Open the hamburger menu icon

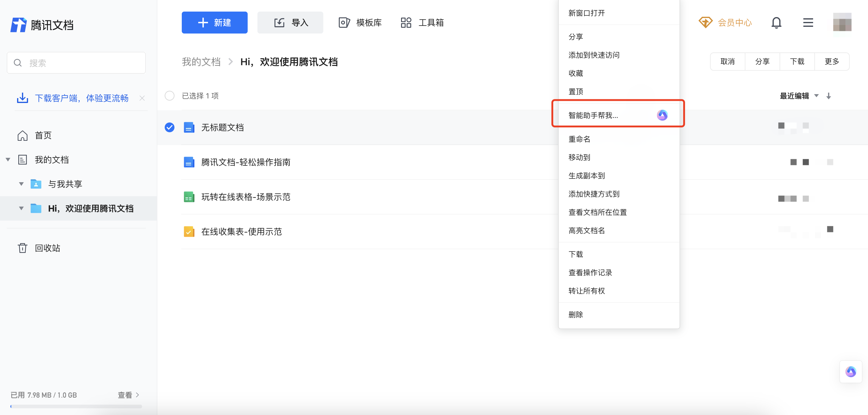point(808,23)
